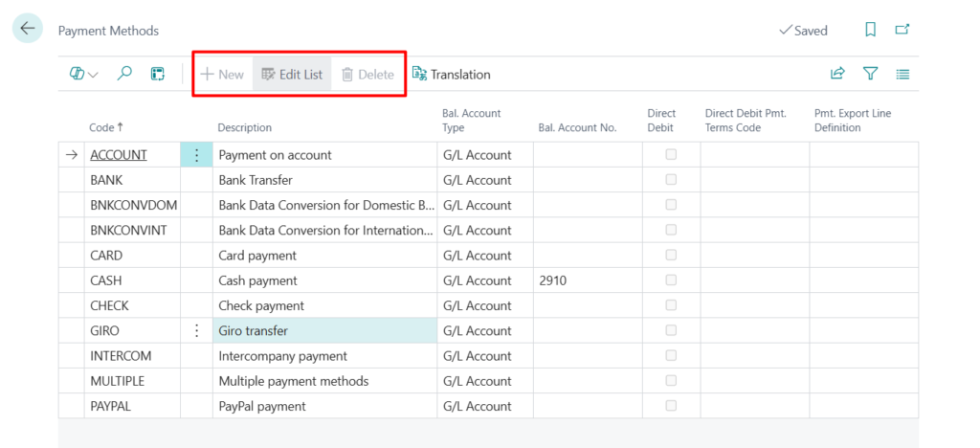
Task: Toggle Direct Debit checkbox for CASH row
Action: click(671, 280)
